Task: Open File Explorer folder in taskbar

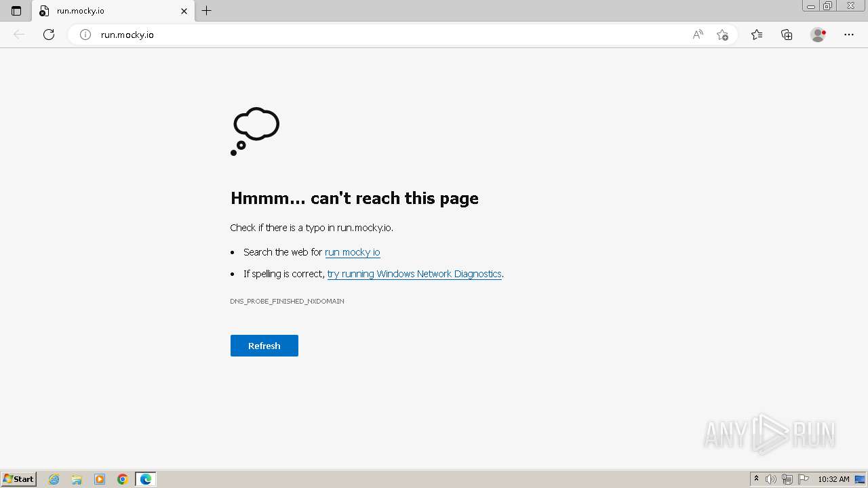Action: pyautogui.click(x=77, y=479)
